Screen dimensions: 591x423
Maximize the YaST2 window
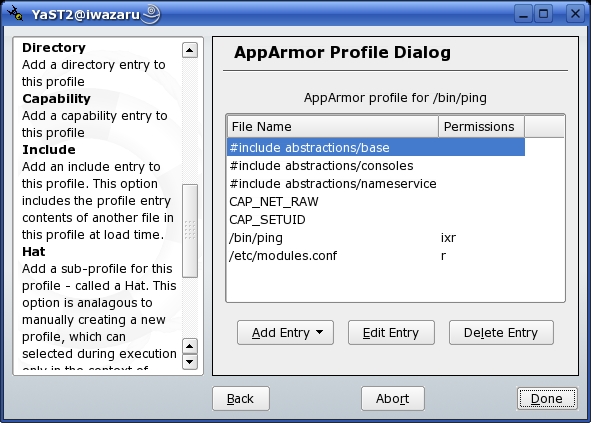click(x=544, y=14)
